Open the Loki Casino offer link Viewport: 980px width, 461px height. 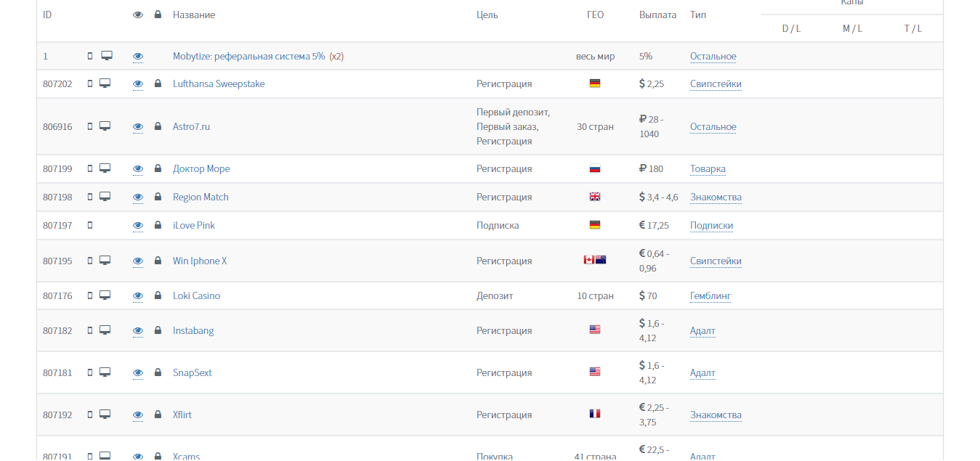(196, 296)
